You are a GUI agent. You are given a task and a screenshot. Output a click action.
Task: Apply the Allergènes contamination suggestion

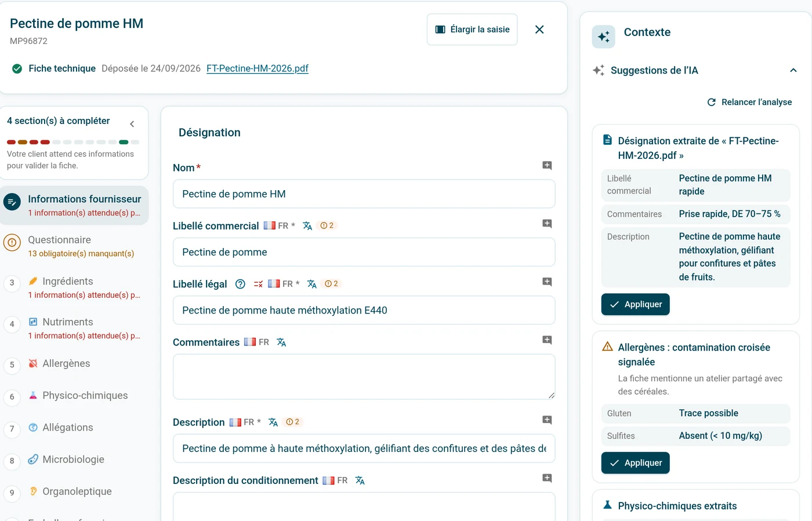(x=635, y=463)
